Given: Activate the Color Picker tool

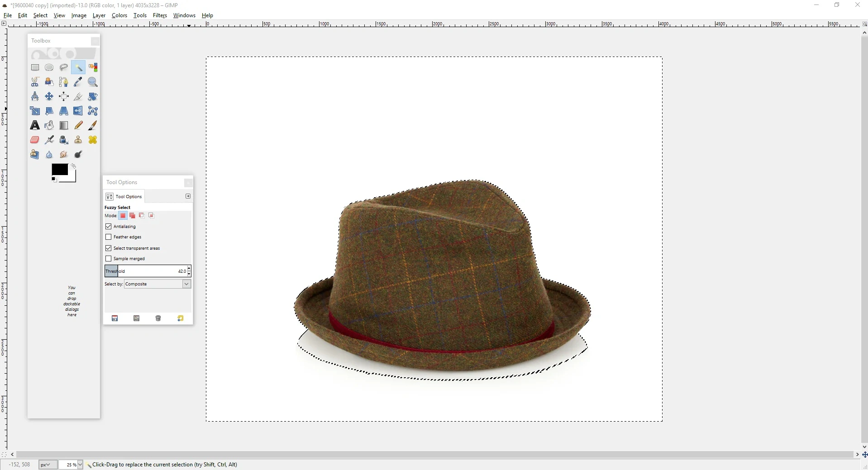Looking at the screenshot, I should tap(78, 82).
